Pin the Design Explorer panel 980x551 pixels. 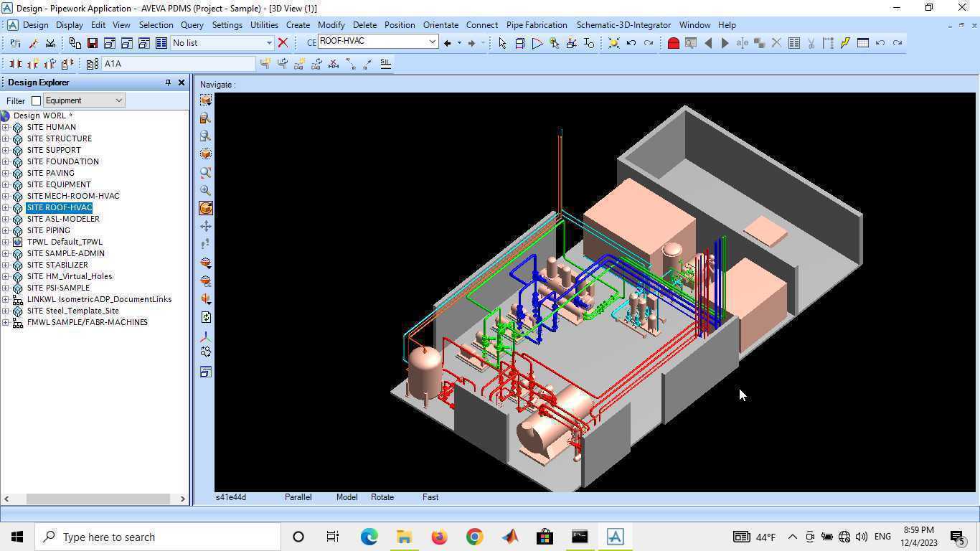click(x=168, y=83)
